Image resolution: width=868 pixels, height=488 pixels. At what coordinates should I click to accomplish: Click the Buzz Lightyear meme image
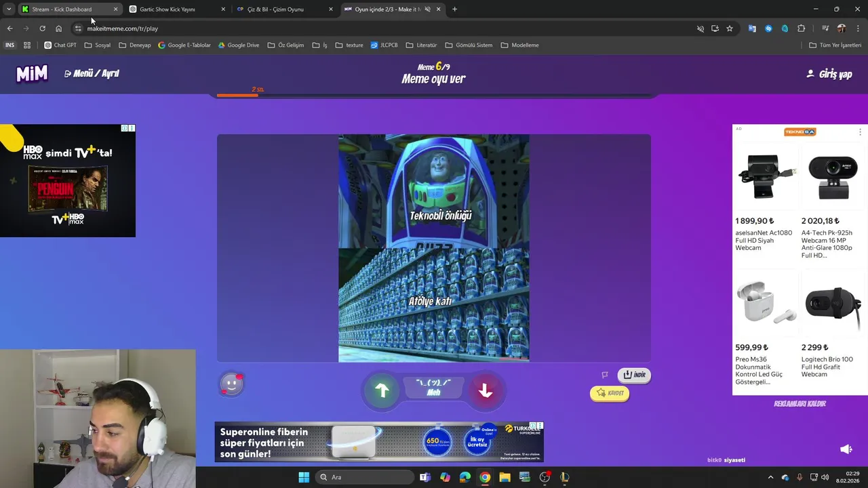(x=434, y=248)
